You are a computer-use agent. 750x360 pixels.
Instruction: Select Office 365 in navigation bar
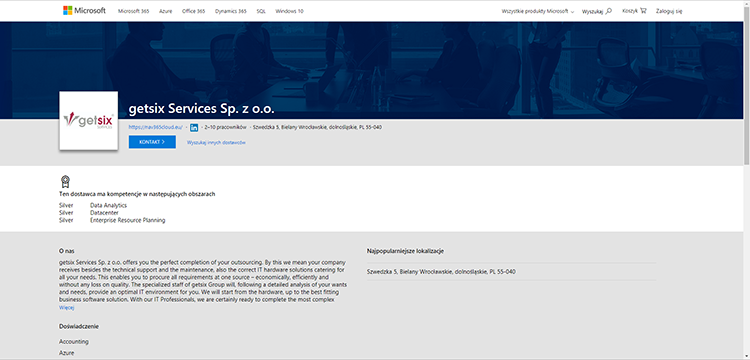point(193,11)
